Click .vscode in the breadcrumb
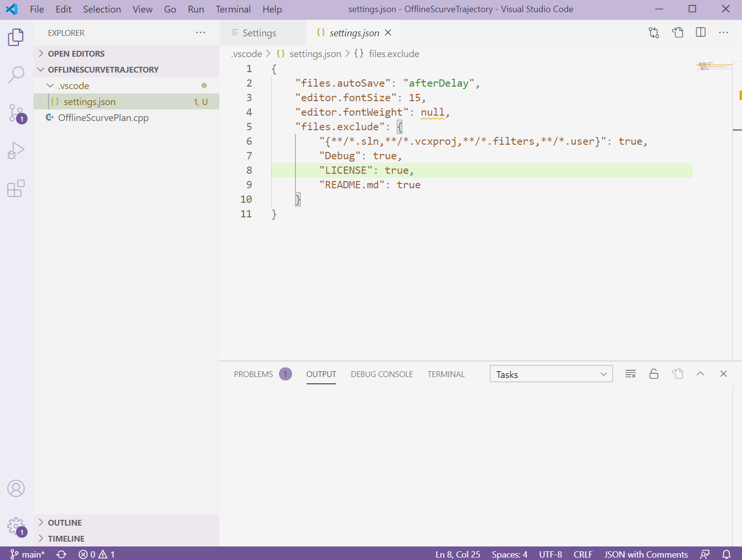This screenshot has height=560, width=742. tap(247, 54)
